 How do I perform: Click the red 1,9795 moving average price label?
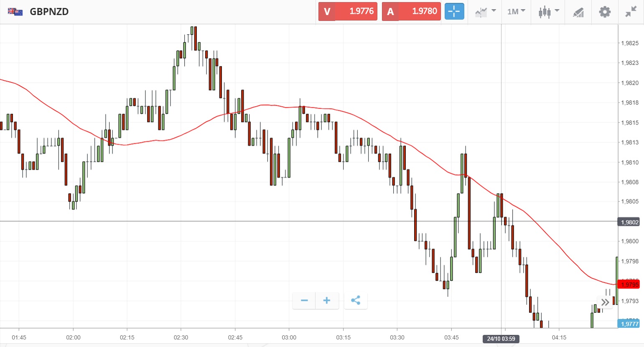(x=629, y=285)
